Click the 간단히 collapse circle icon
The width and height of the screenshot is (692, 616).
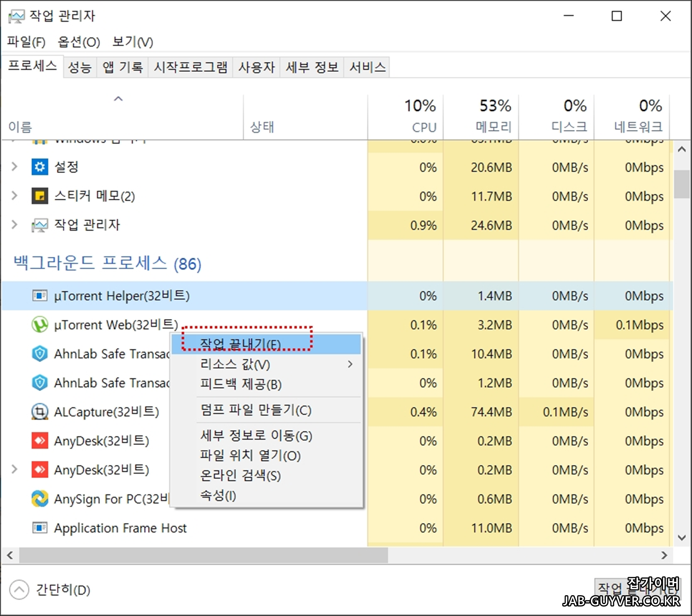tap(19, 589)
